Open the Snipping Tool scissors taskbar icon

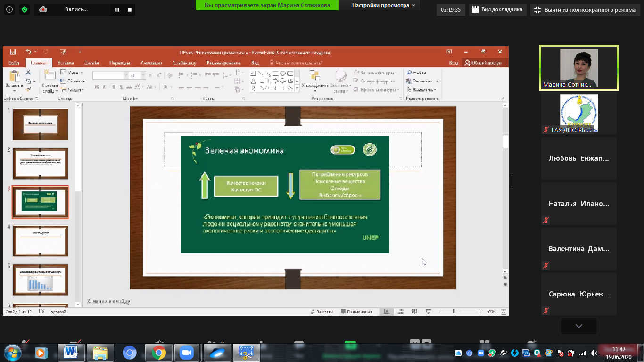pos(246,352)
